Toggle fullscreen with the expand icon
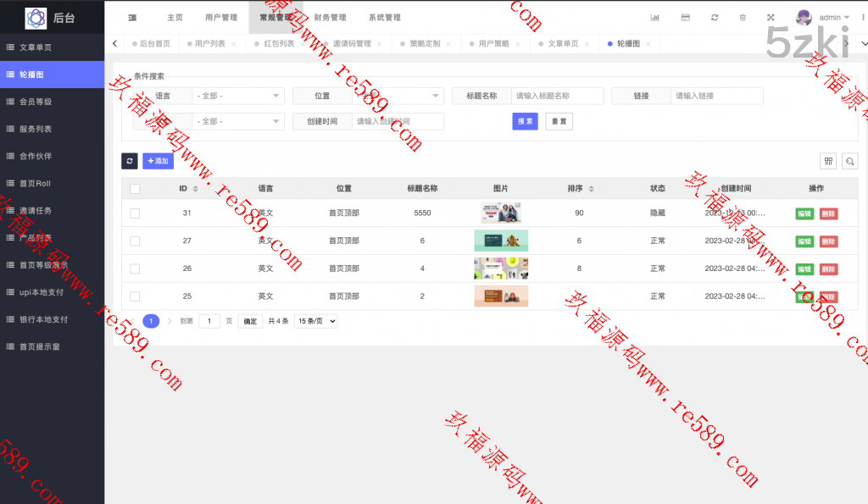Image resolution: width=868 pixels, height=504 pixels. click(771, 18)
